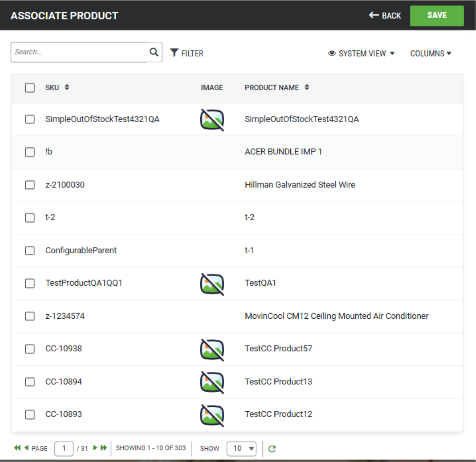Go to the last page arrow
Screen dimensions: 476x462
tap(104, 448)
